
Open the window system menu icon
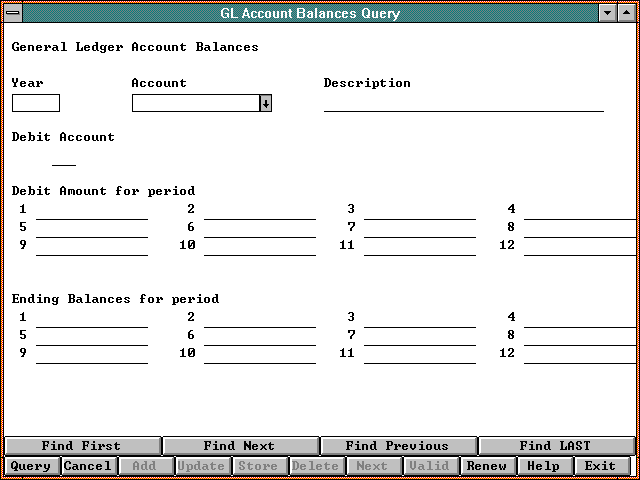click(11, 13)
